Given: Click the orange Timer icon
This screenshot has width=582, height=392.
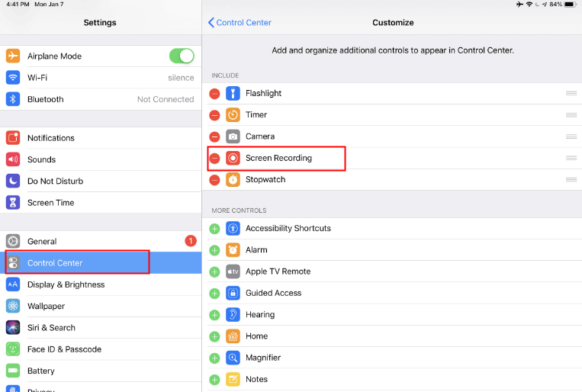Looking at the screenshot, I should (x=233, y=114).
